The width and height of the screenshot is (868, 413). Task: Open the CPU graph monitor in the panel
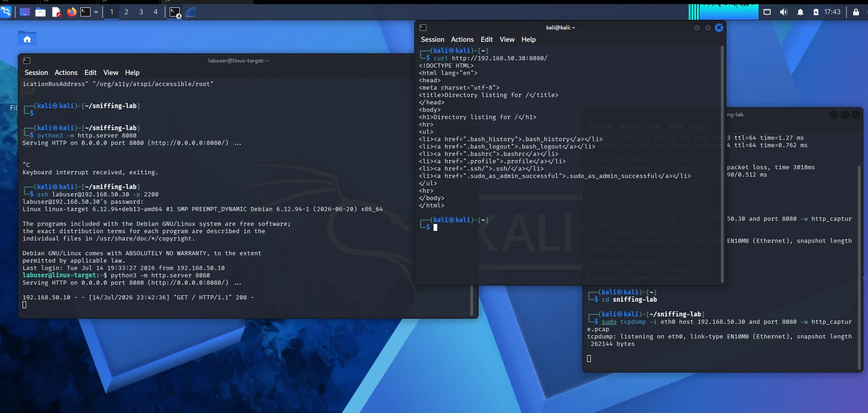724,12
